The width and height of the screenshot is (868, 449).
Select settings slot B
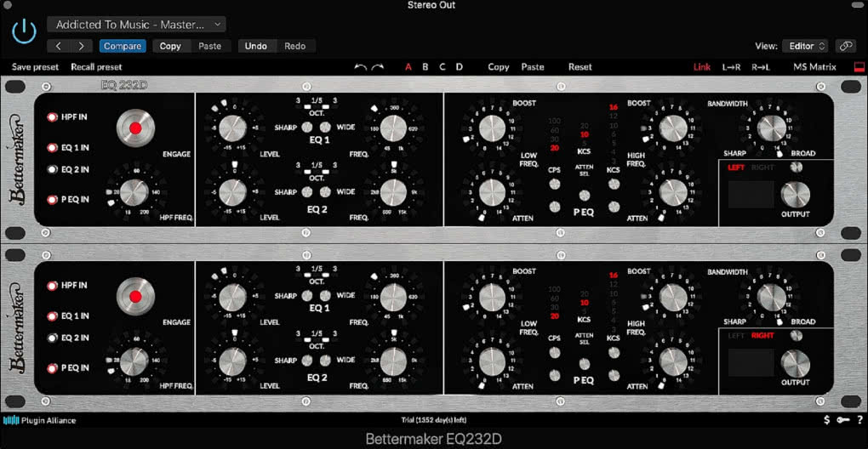pyautogui.click(x=425, y=67)
